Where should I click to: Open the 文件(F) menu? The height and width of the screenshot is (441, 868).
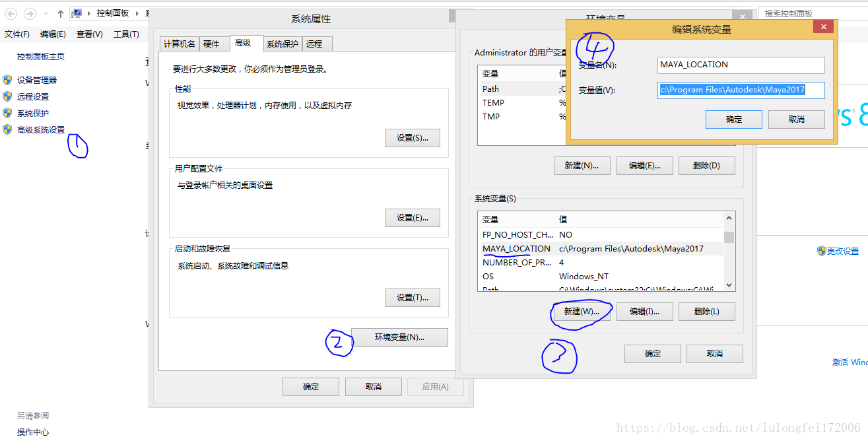click(x=17, y=34)
